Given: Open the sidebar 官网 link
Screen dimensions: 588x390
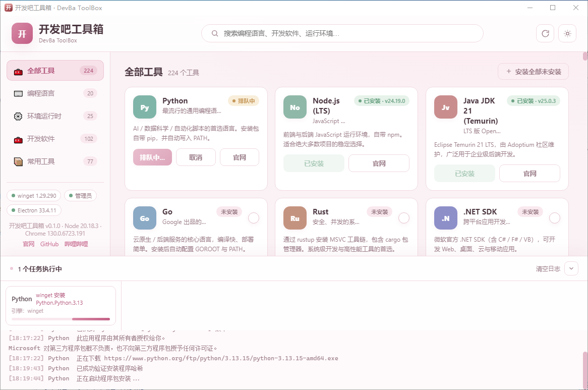Looking at the screenshot, I should [x=29, y=244].
